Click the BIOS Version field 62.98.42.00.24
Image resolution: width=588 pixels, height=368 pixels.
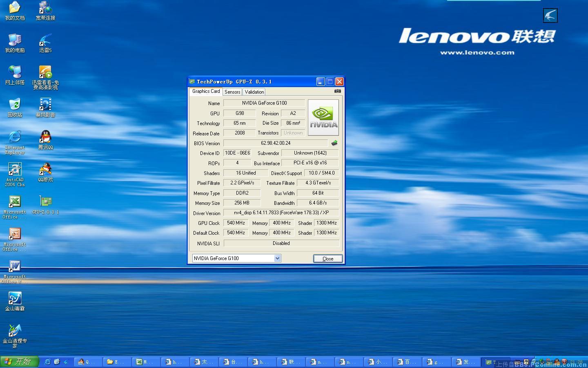276,143
